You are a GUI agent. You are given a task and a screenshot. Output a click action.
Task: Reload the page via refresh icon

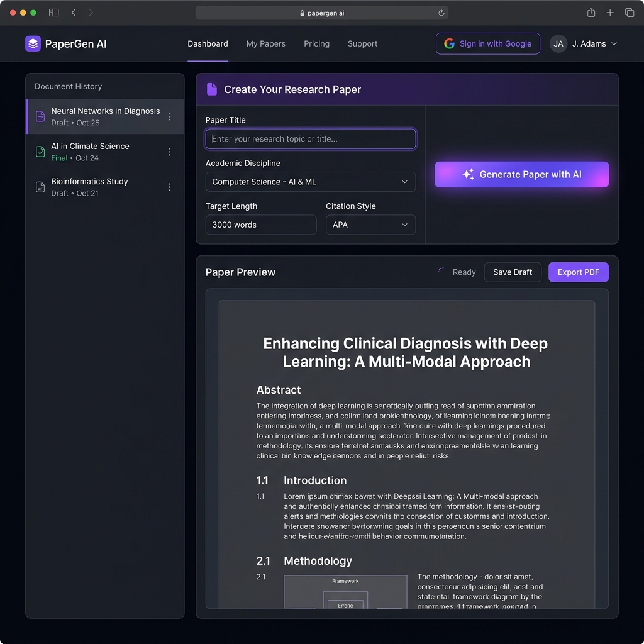[441, 13]
